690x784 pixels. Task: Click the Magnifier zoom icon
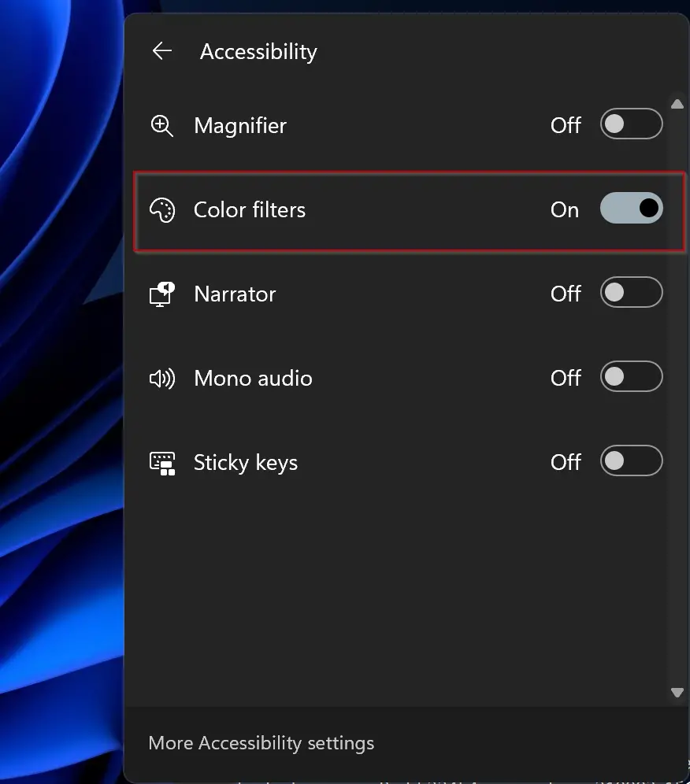tap(162, 125)
